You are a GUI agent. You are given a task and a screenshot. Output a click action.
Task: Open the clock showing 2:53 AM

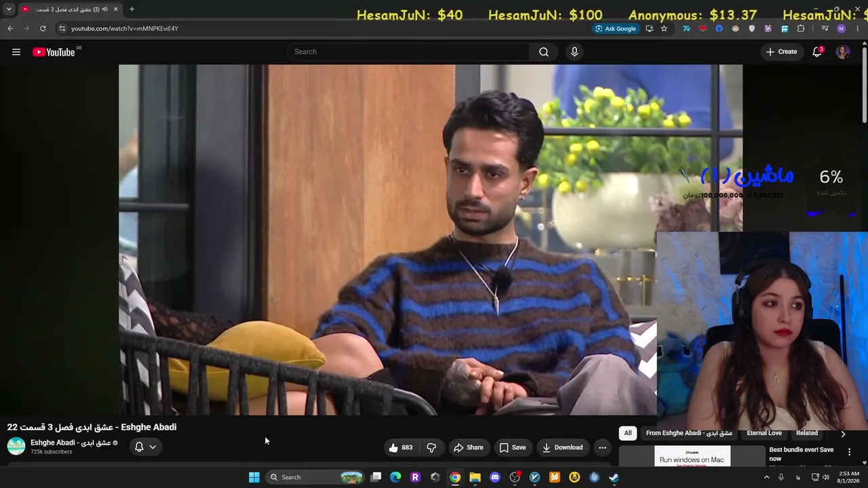(x=849, y=477)
